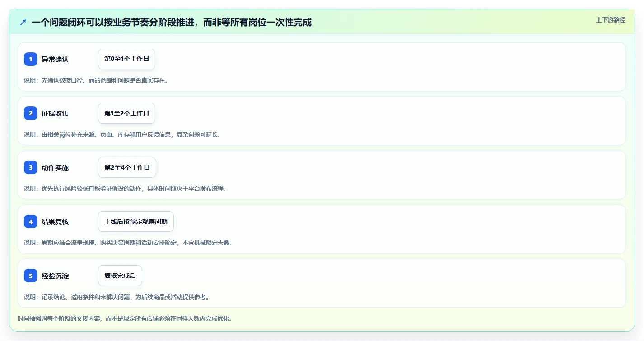Click the description 优先执行风险较低且能验证假设的动作
Image resolution: width=644 pixels, height=341 pixels.
pos(125,189)
